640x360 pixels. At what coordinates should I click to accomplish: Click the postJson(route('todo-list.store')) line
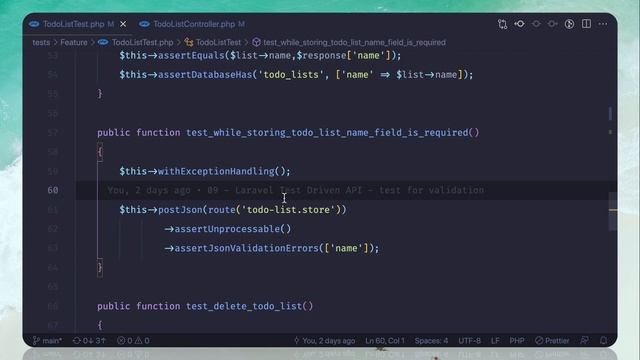(233, 210)
